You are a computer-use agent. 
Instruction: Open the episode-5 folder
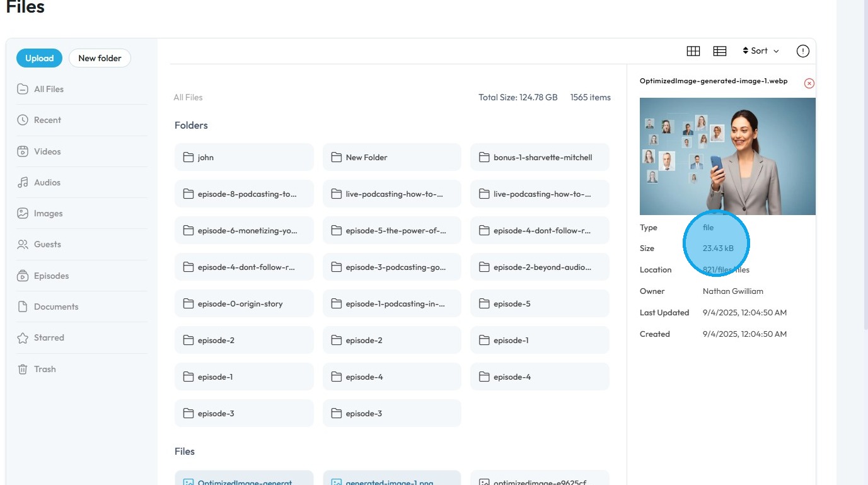[540, 303]
